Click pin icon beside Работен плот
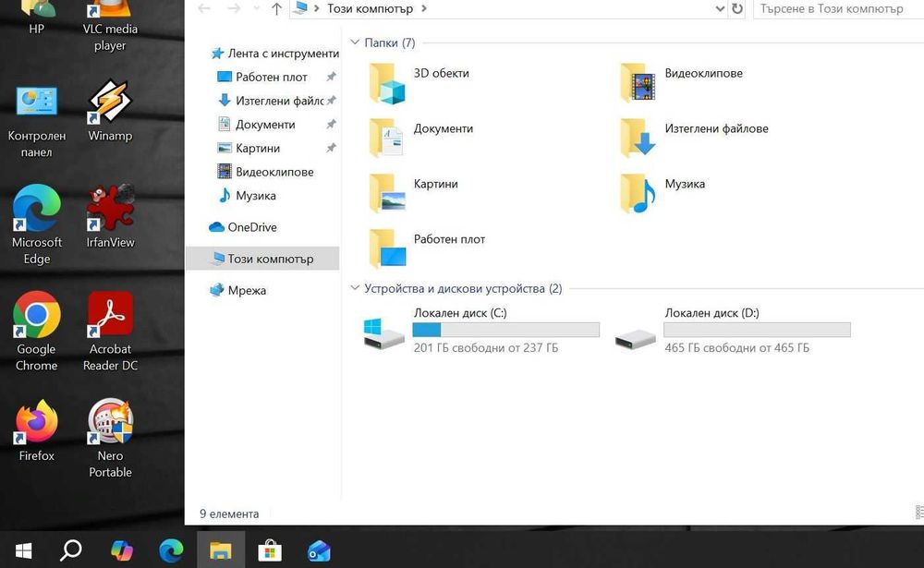The width and height of the screenshot is (924, 568). pos(331,77)
